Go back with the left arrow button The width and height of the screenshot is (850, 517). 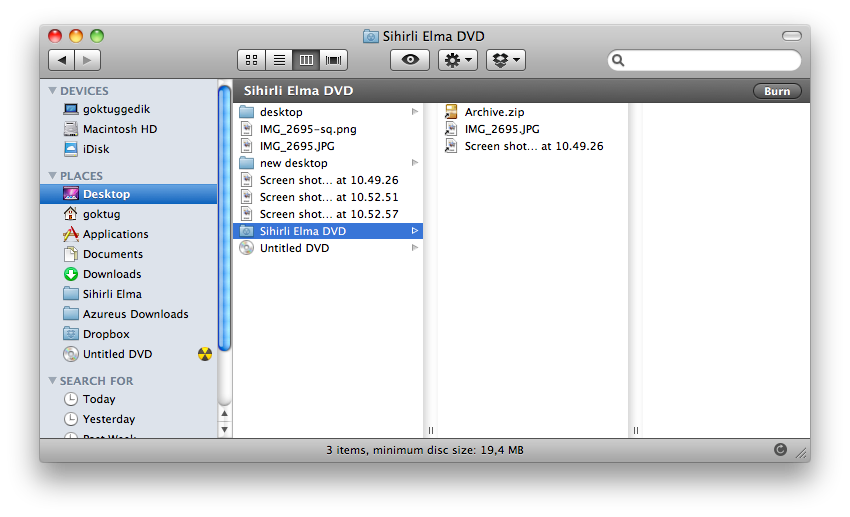(62, 60)
